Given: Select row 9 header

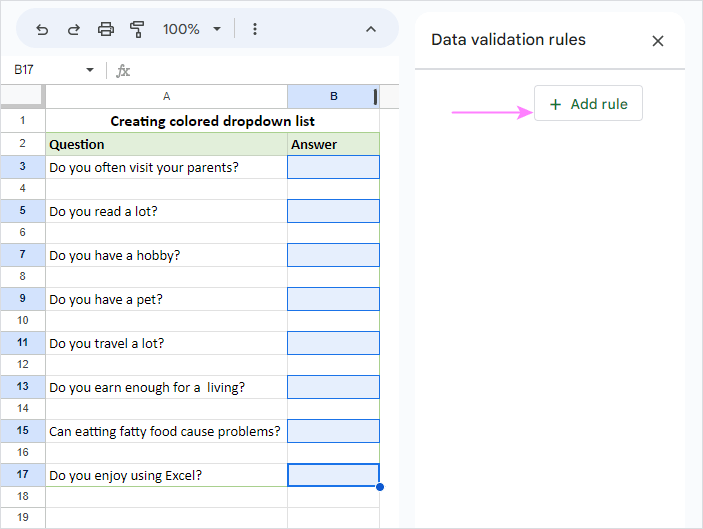Looking at the screenshot, I should 22,299.
